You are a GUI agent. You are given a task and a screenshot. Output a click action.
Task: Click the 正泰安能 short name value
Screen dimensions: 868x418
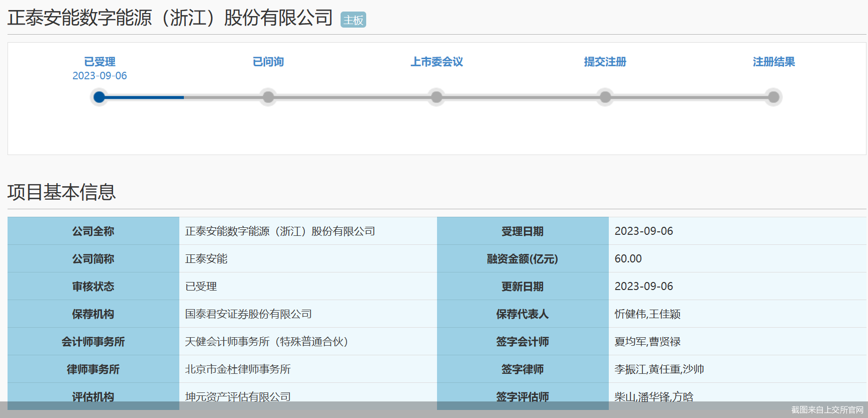pos(206,259)
